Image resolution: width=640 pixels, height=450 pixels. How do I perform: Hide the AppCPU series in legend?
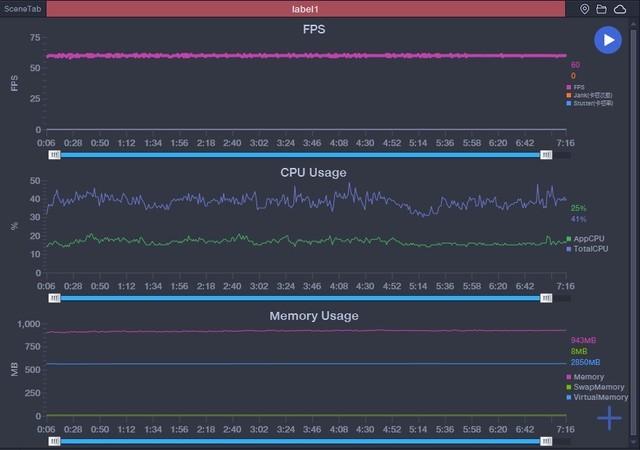[585, 238]
